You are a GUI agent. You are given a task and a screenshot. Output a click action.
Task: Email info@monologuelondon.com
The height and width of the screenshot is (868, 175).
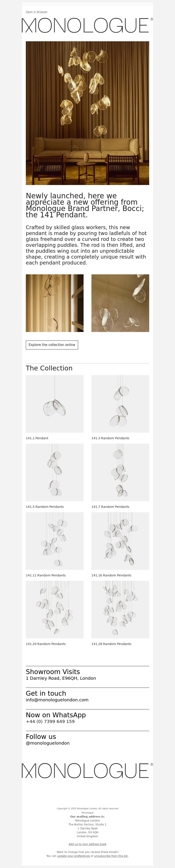click(x=57, y=700)
